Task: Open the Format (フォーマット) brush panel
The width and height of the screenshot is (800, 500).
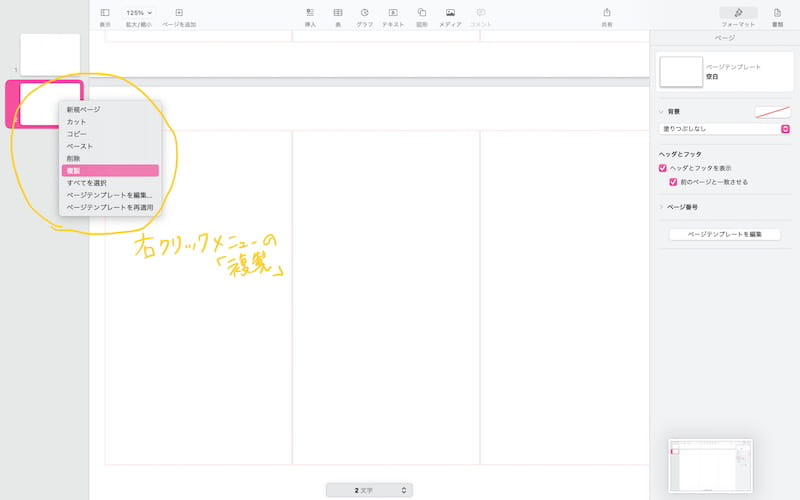Action: pos(738,13)
